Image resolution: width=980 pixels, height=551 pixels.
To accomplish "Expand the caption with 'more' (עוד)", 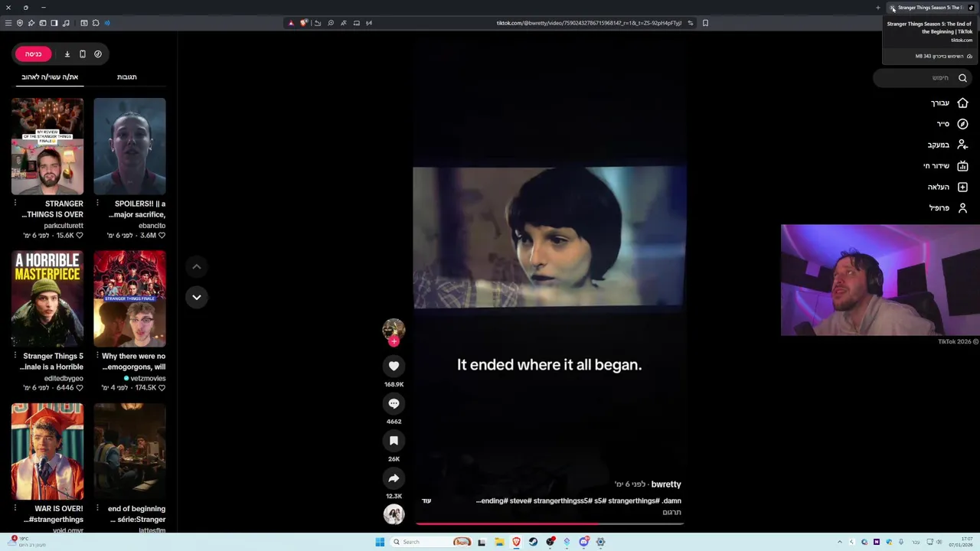I will click(427, 500).
